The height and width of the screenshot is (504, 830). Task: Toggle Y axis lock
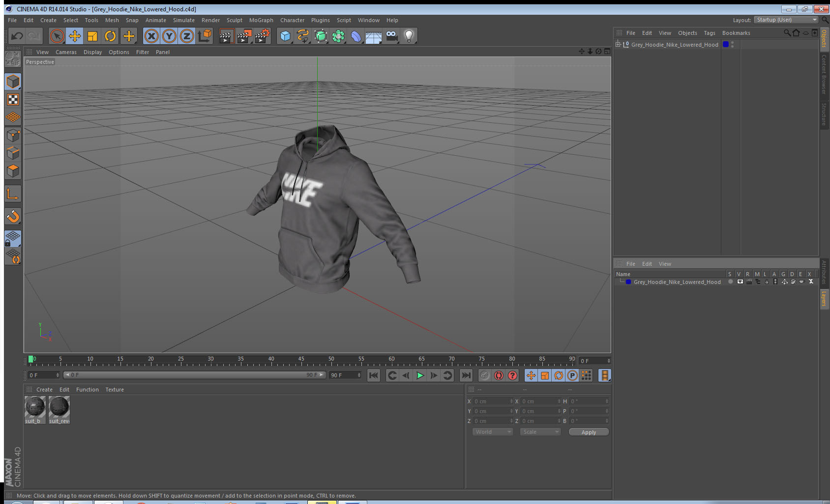(169, 36)
